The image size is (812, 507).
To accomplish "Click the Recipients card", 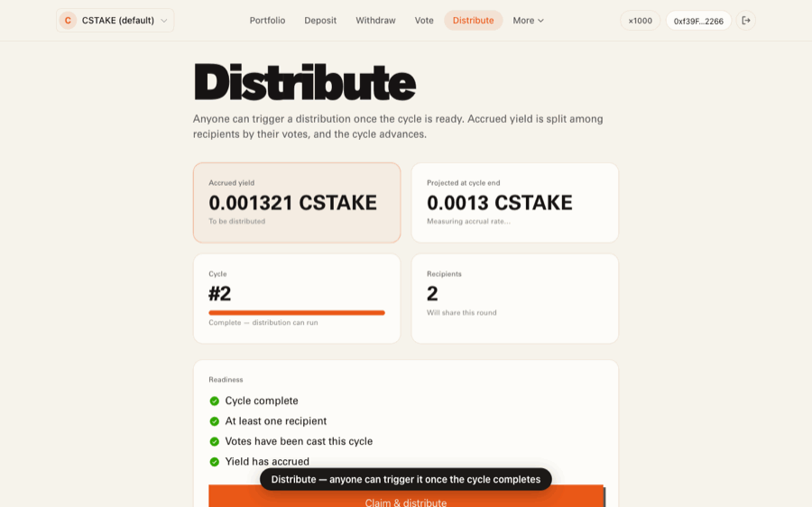I will point(515,299).
